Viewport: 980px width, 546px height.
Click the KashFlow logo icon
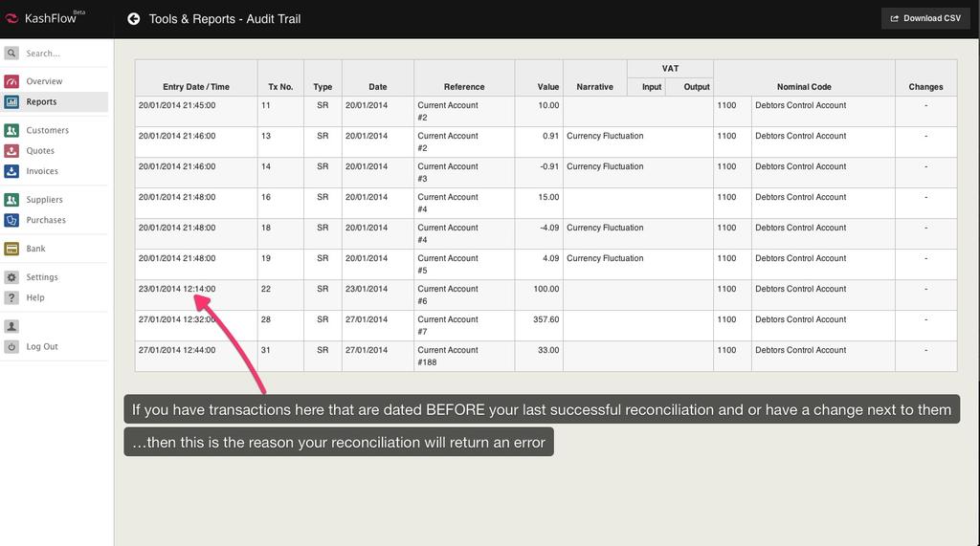coord(11,19)
